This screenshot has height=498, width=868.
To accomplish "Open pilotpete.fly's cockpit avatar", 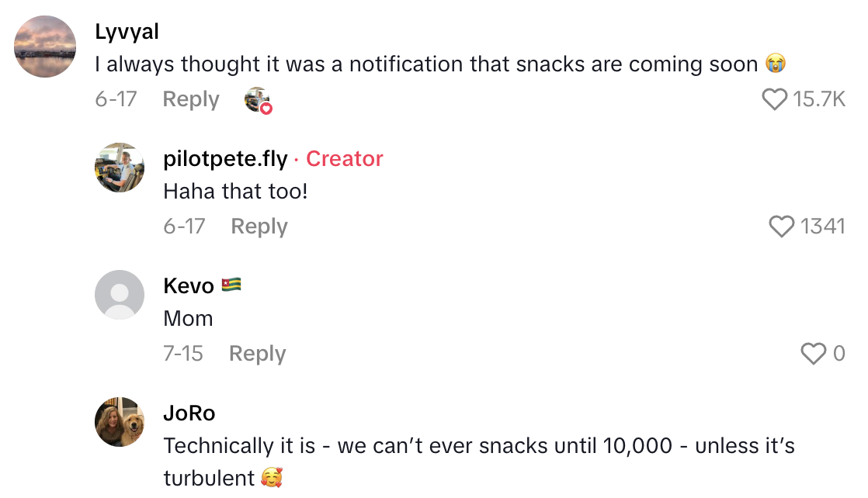I will (x=120, y=168).
